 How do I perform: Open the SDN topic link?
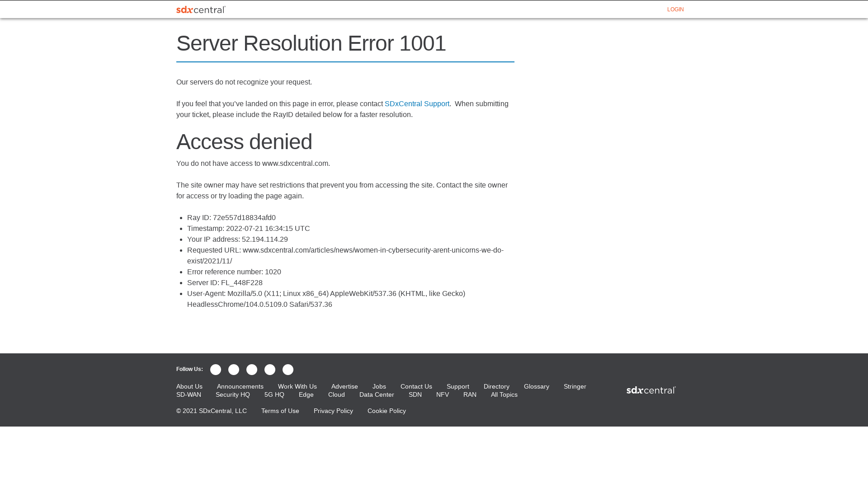pos(415,395)
